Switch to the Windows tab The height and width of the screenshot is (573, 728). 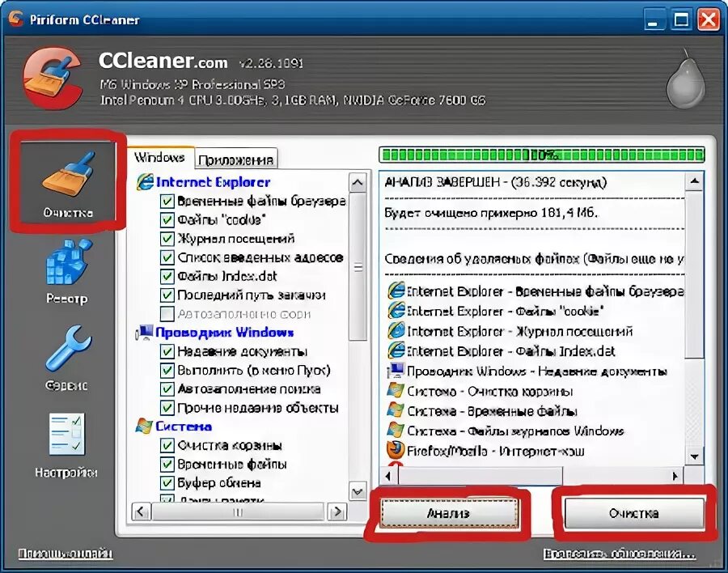tap(160, 158)
